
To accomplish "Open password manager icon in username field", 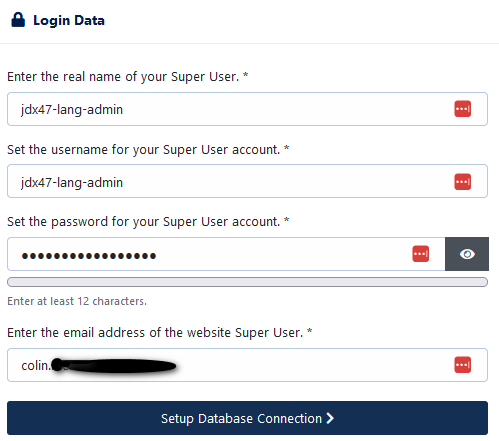I will click(x=462, y=182).
